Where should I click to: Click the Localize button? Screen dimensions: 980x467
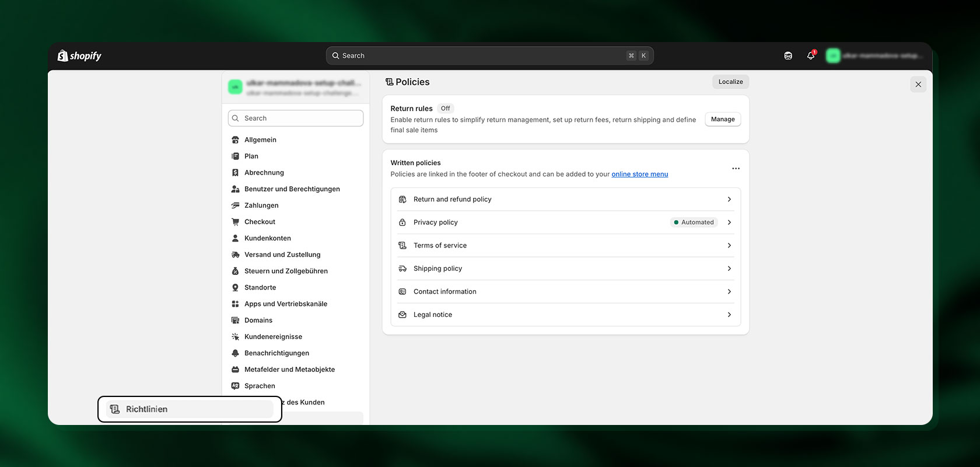tap(730, 82)
